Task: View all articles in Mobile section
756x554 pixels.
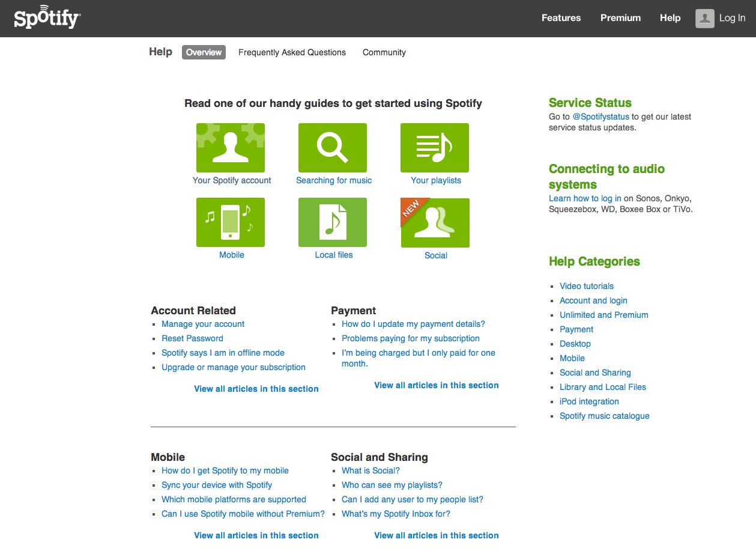Action: pos(256,535)
